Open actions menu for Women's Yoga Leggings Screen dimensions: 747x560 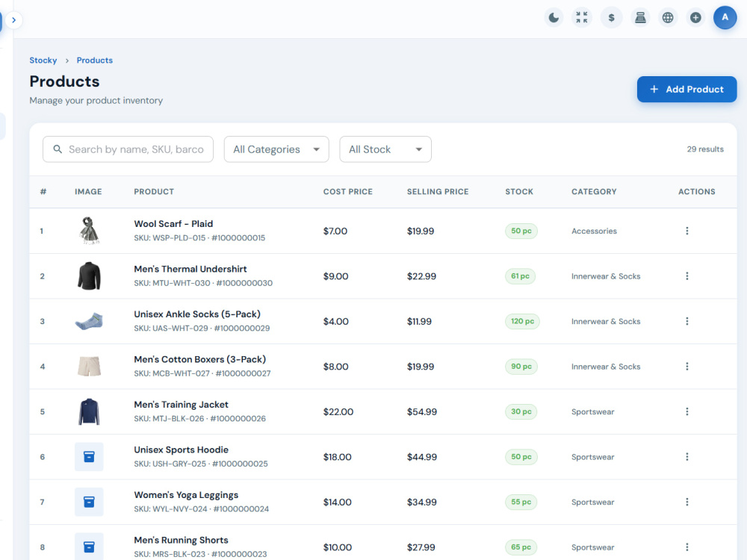click(687, 503)
